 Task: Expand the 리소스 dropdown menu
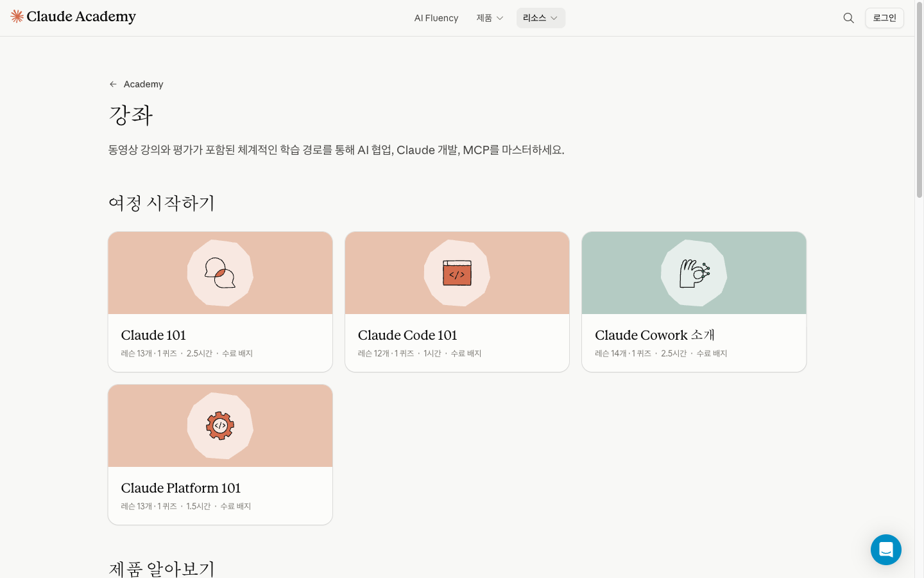coord(541,18)
